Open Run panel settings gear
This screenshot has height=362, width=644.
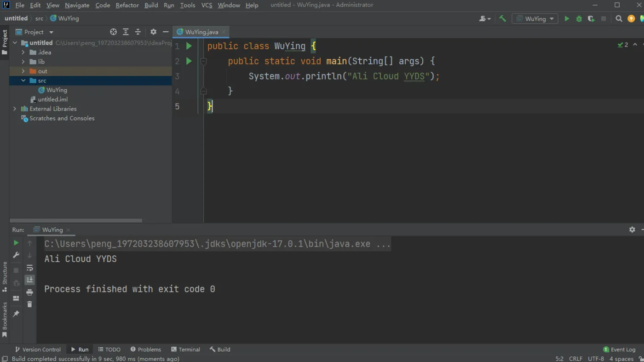click(632, 230)
